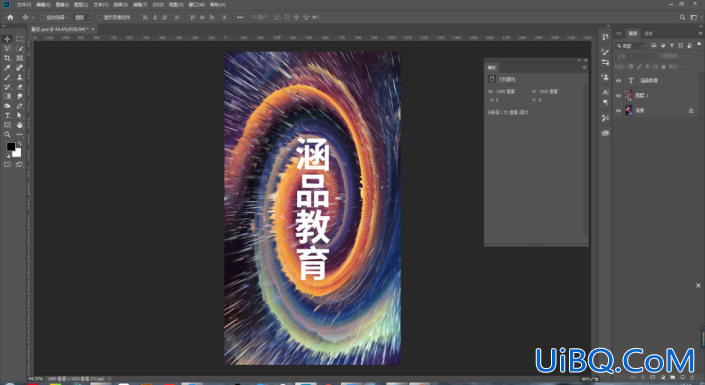Select the Gradient tool

click(7, 96)
